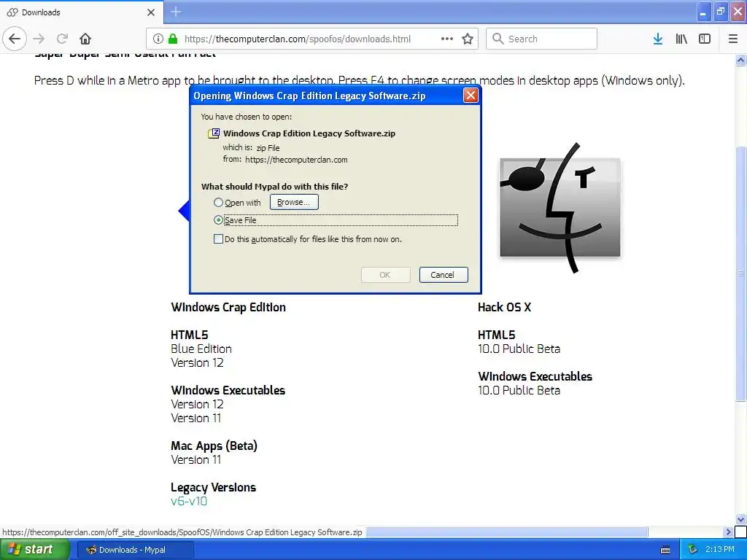Image resolution: width=747 pixels, height=560 pixels.
Task: Open the Downloads arrow panel in toolbar
Action: [x=658, y=39]
